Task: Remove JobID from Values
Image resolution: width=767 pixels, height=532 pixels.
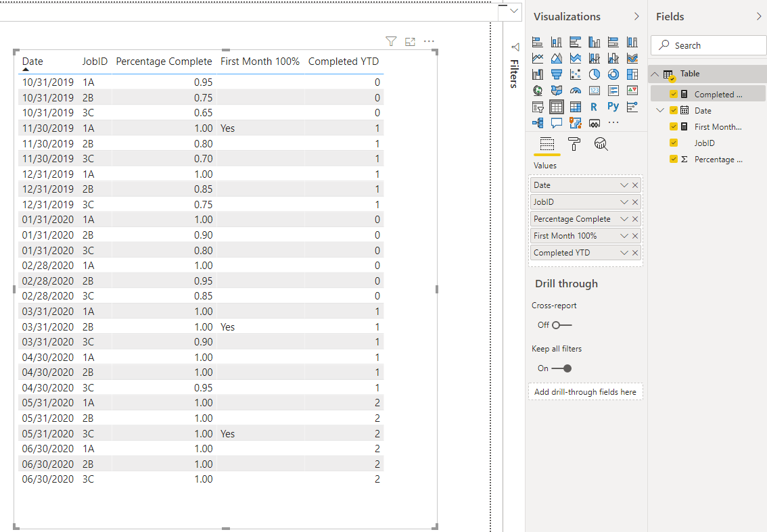Action: click(x=635, y=202)
